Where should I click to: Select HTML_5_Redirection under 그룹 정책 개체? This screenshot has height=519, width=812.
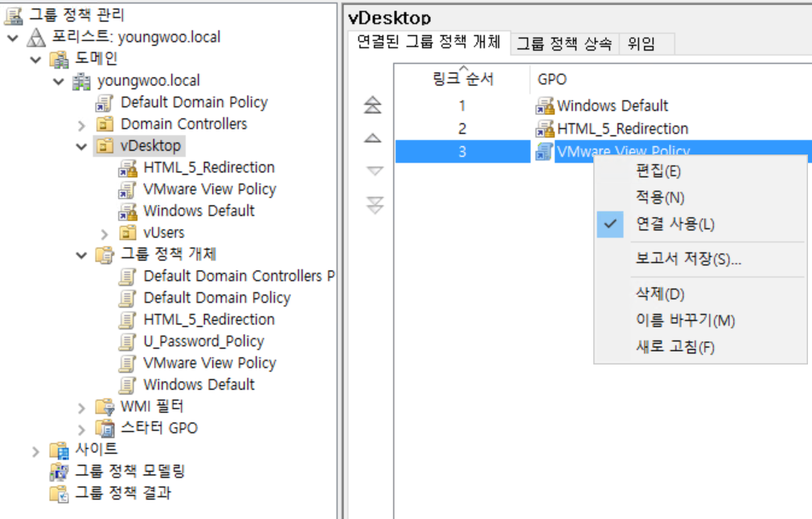[x=209, y=320]
